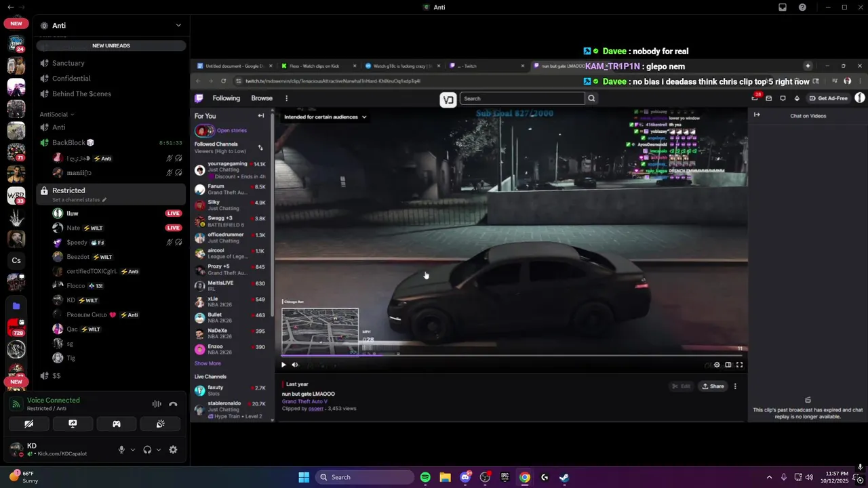Disconnect from voice call
Screen dimensions: 868x488
[173, 404]
